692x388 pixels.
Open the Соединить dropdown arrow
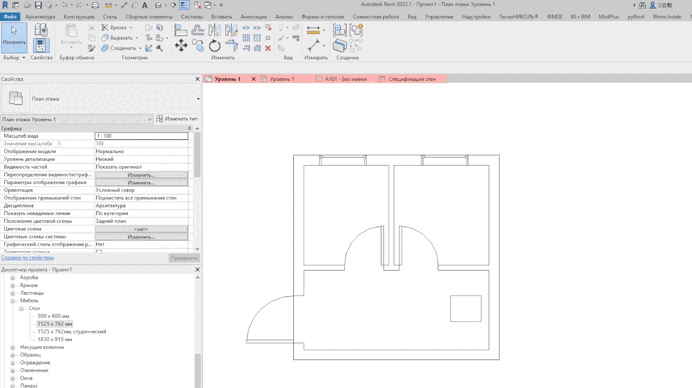pyautogui.click(x=140, y=49)
